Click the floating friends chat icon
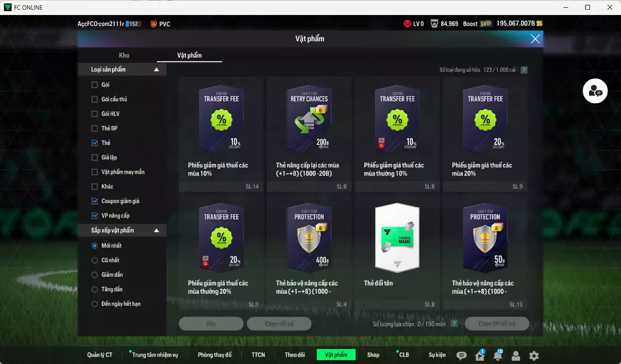Viewport: 621px width, 364px height. pos(595,91)
